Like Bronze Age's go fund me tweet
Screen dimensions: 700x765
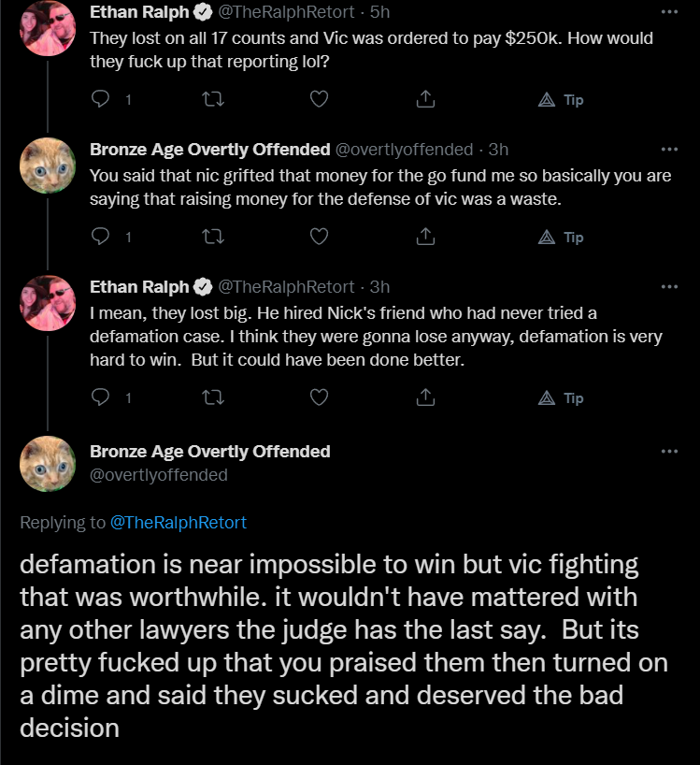click(x=320, y=238)
